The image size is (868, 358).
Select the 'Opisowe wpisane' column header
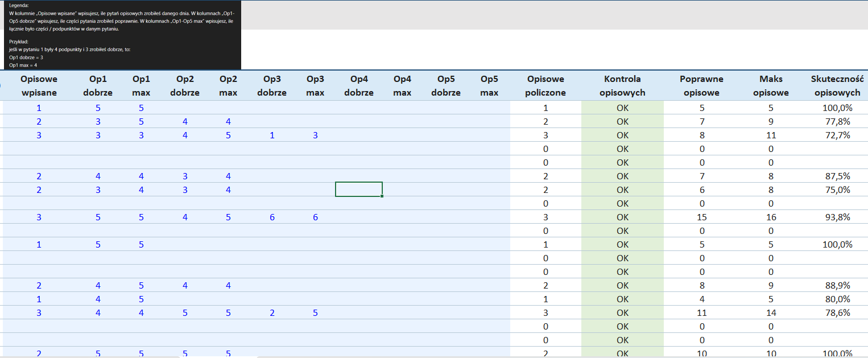click(x=39, y=85)
